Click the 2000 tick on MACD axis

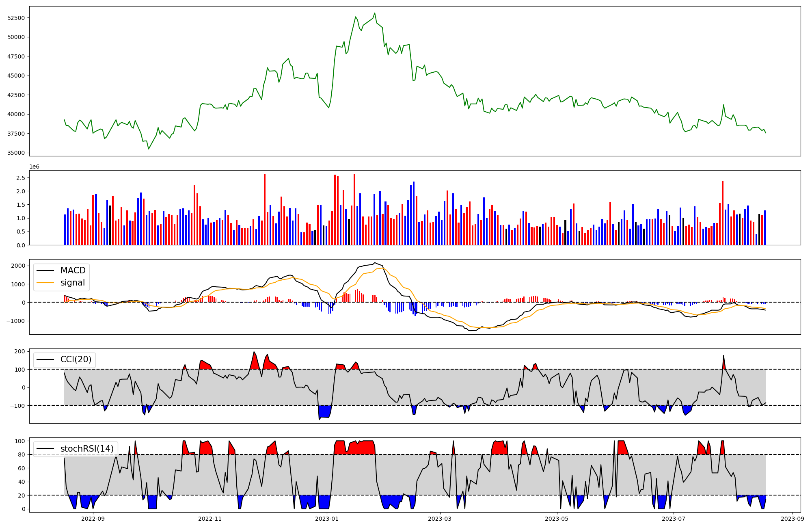(18, 266)
